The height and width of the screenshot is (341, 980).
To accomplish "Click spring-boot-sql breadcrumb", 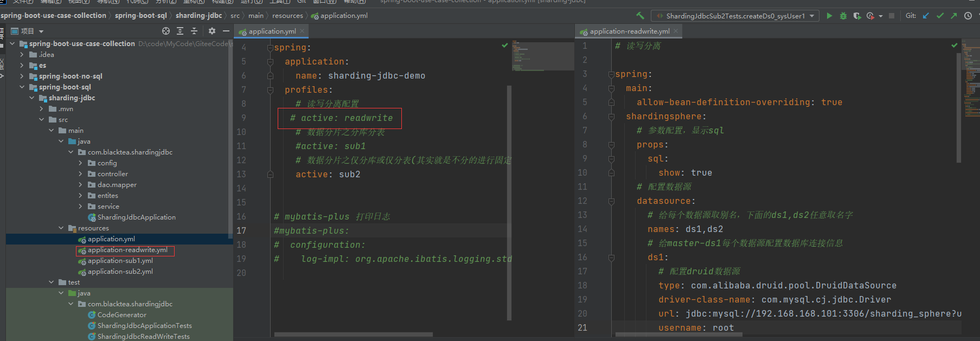I will 141,16.
